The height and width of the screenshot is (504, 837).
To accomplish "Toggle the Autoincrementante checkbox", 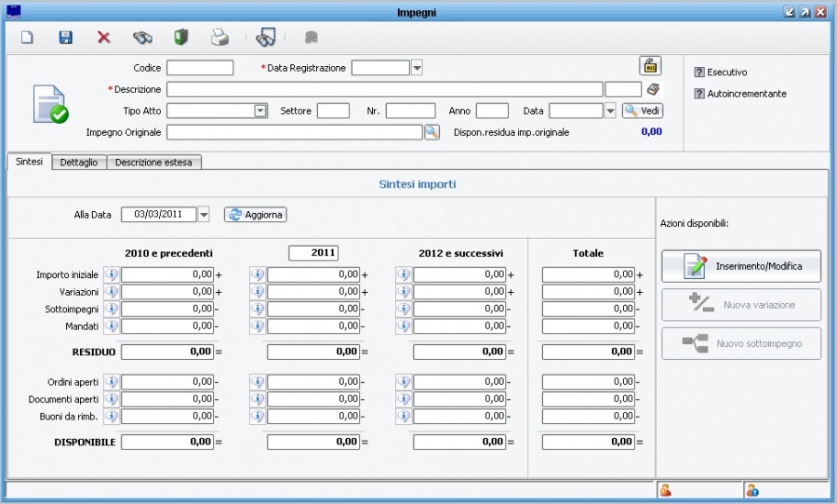I will click(699, 94).
